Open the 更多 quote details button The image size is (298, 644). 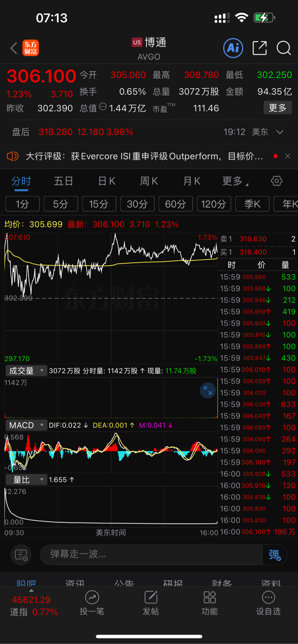click(x=278, y=108)
